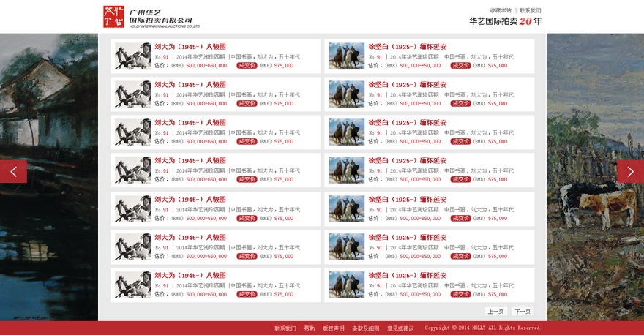Open the top 徐坚白（1925-）缅怀延安 title link
The image size is (644, 335).
[407, 46]
